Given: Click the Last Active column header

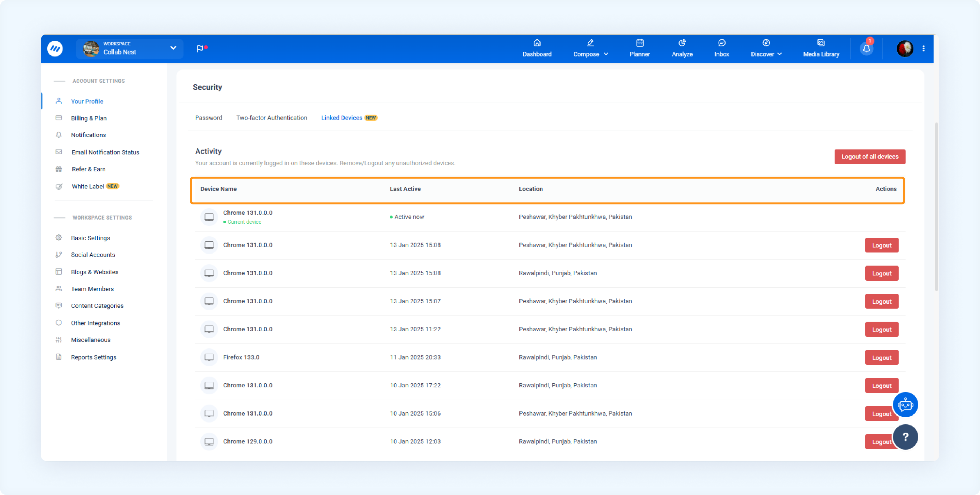Looking at the screenshot, I should [405, 189].
